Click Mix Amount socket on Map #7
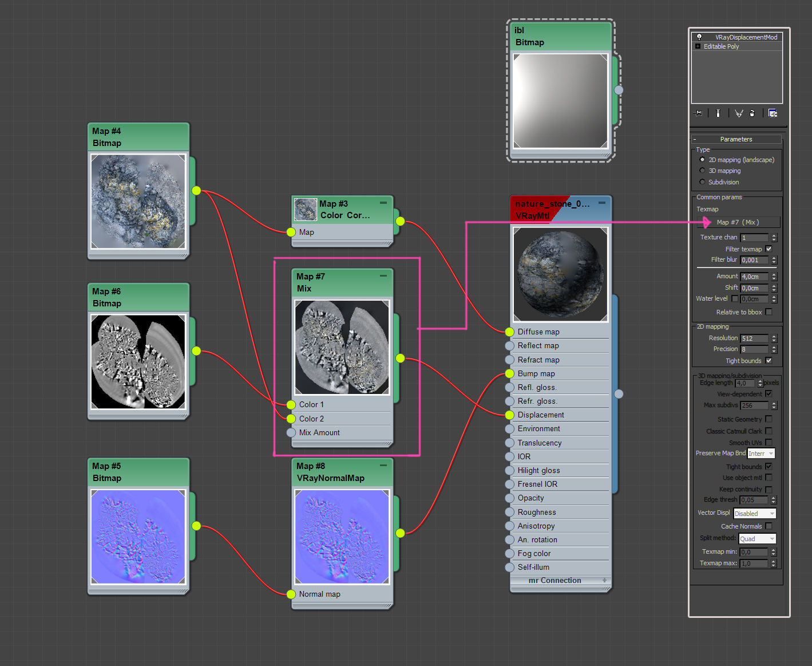This screenshot has width=812, height=666. click(x=291, y=432)
